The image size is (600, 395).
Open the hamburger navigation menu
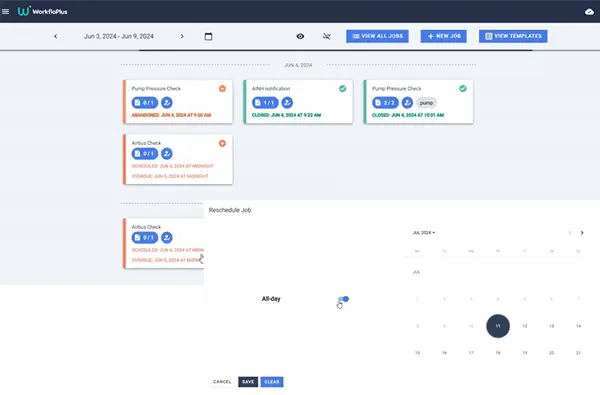(5, 11)
